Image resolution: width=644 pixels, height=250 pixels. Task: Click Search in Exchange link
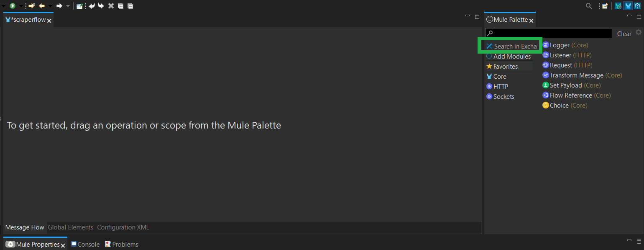tap(511, 46)
